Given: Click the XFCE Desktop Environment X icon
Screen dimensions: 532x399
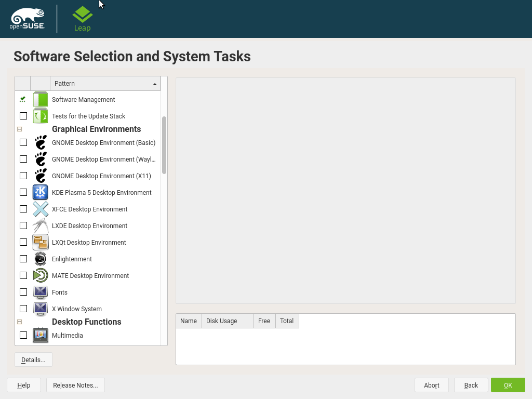Looking at the screenshot, I should pos(41,209).
